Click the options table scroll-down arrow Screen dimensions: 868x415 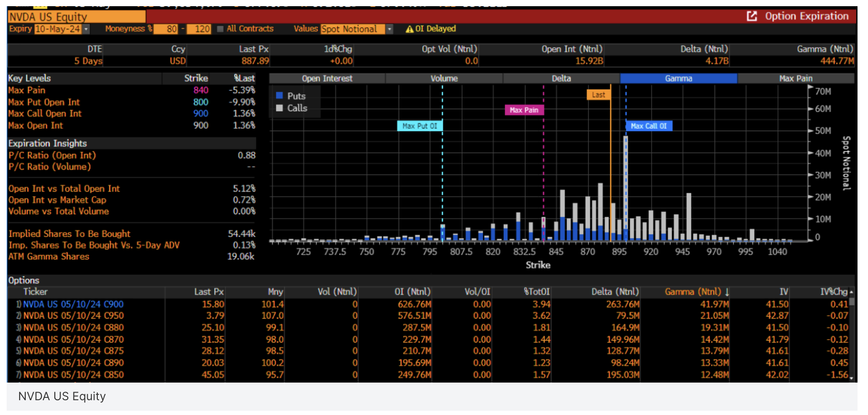point(851,378)
